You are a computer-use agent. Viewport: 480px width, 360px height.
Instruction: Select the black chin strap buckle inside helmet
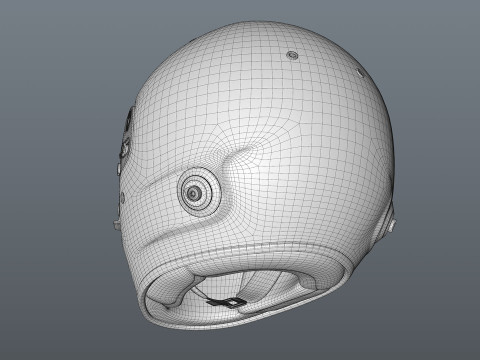pyautogui.click(x=227, y=302)
